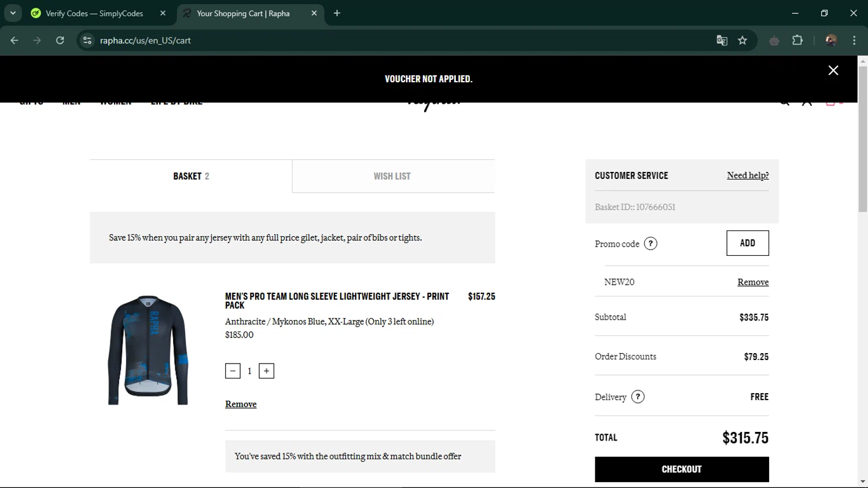Click the CHECKOUT button

pyautogui.click(x=682, y=469)
